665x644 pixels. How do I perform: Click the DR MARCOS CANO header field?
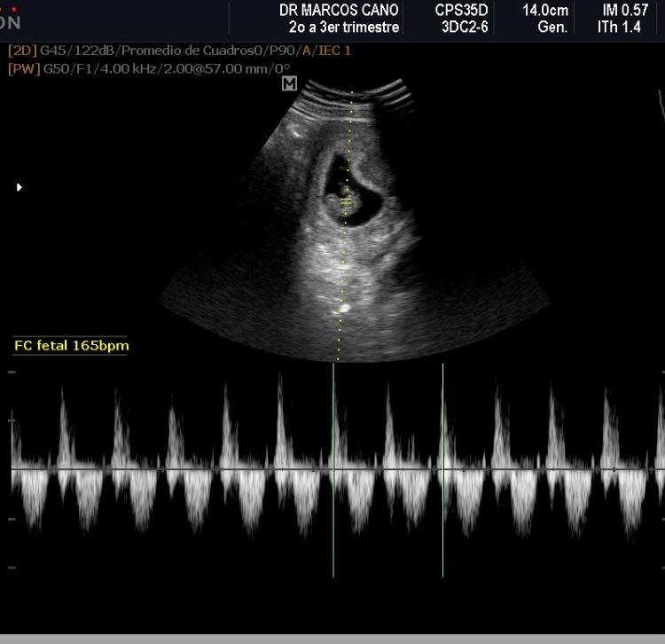tap(339, 11)
